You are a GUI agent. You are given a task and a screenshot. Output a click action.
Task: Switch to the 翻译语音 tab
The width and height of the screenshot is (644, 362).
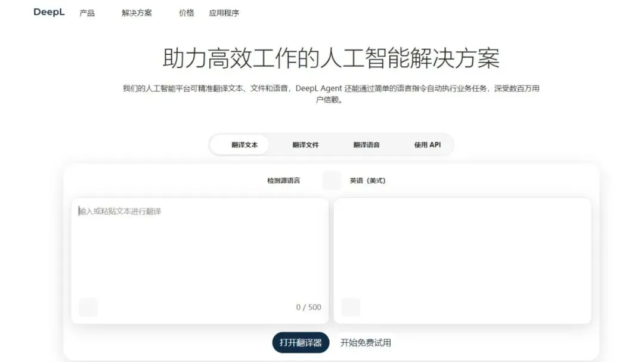coord(366,145)
